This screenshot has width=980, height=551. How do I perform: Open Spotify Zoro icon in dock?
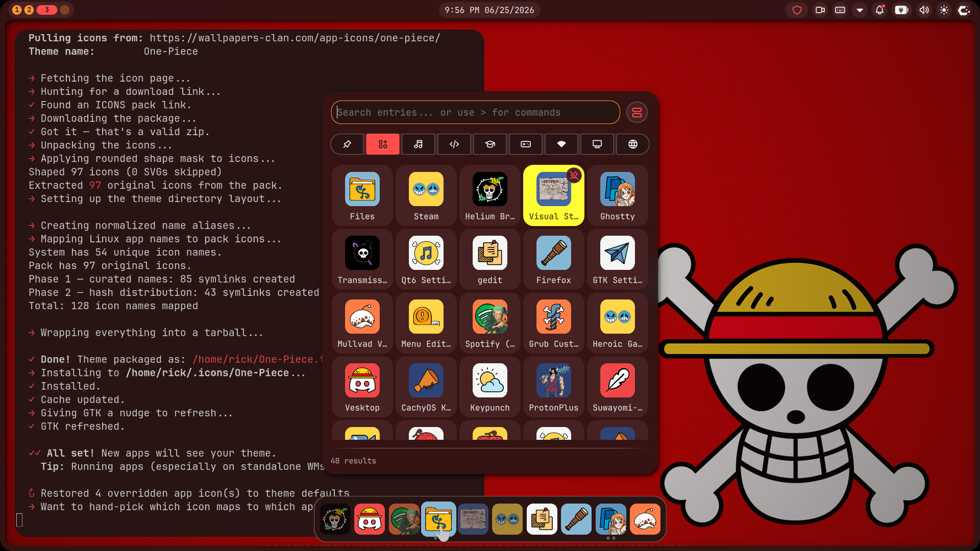pyautogui.click(x=404, y=519)
